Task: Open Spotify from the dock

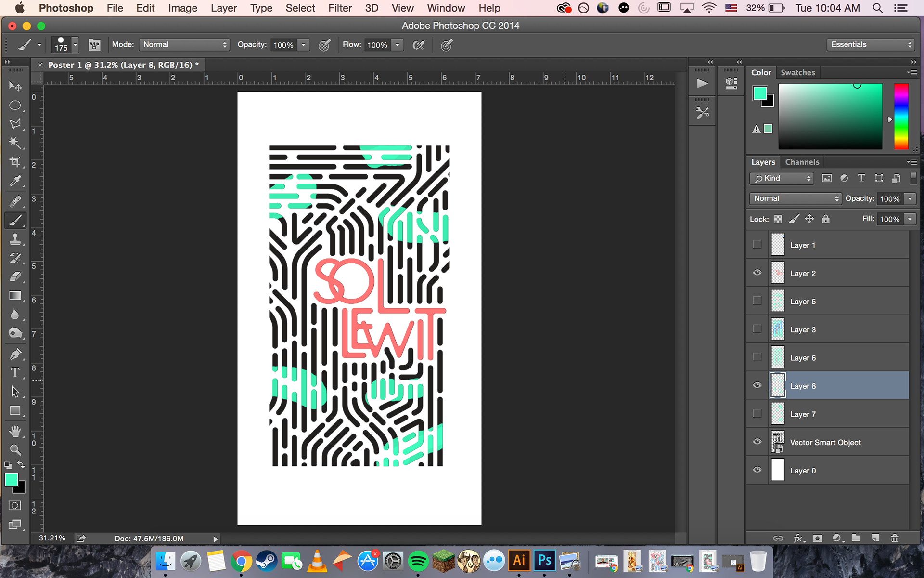Action: click(x=418, y=561)
